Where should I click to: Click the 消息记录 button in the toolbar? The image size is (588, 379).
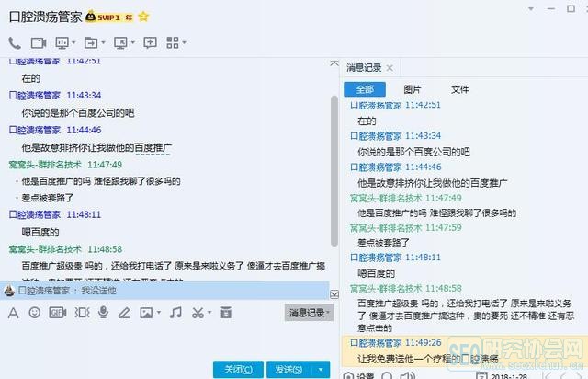pos(309,313)
